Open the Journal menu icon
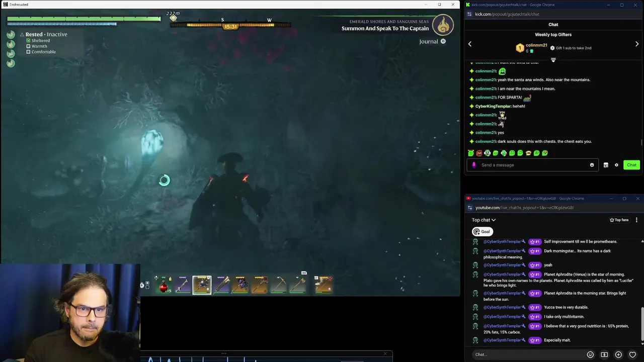 coord(443,41)
